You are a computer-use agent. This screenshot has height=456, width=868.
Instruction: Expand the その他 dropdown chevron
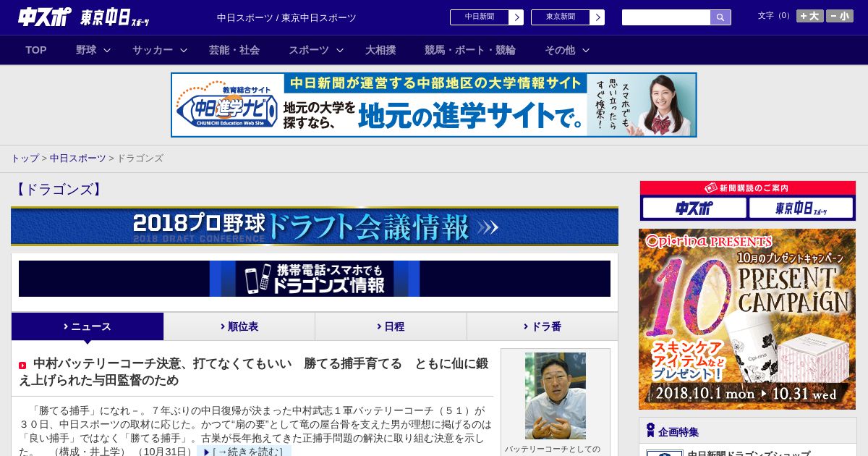[x=586, y=50]
